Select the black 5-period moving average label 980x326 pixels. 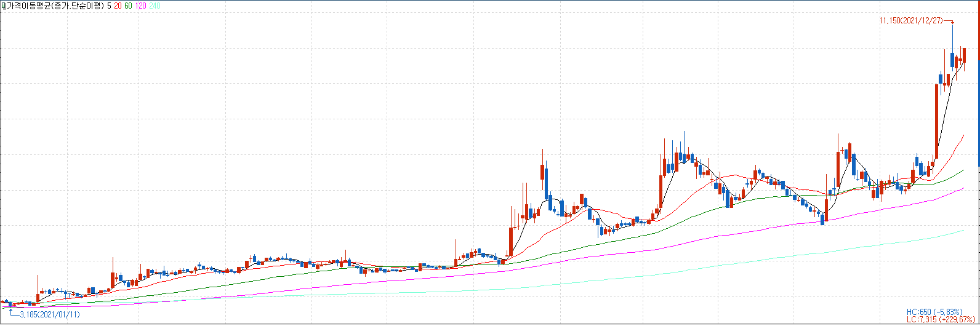[109, 6]
